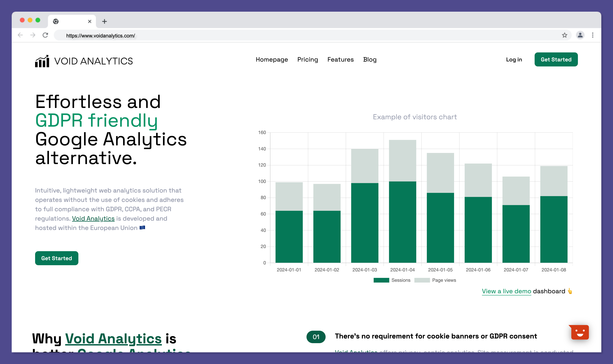This screenshot has height=364, width=613.
Task: Click the no cookie banners requirement heading
Action: (x=436, y=336)
